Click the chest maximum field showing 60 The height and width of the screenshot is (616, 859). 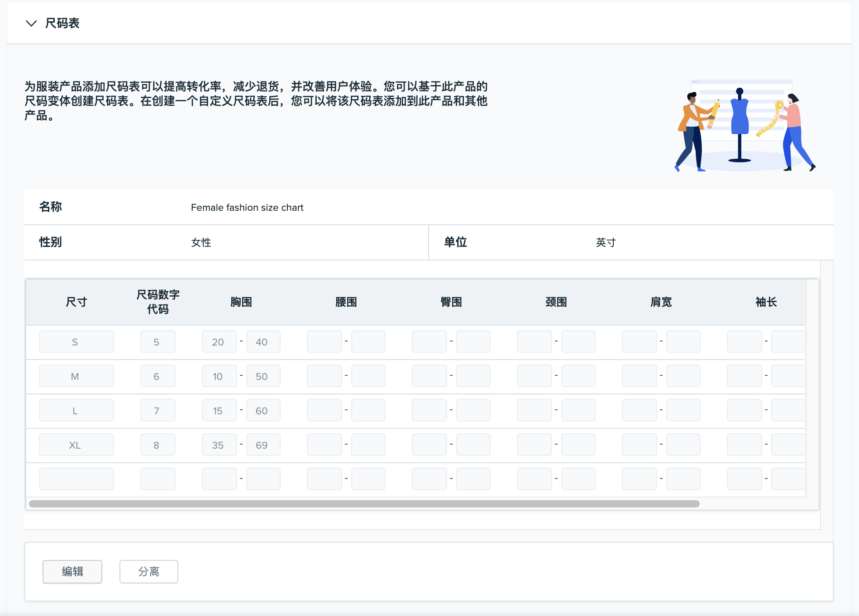click(x=263, y=410)
